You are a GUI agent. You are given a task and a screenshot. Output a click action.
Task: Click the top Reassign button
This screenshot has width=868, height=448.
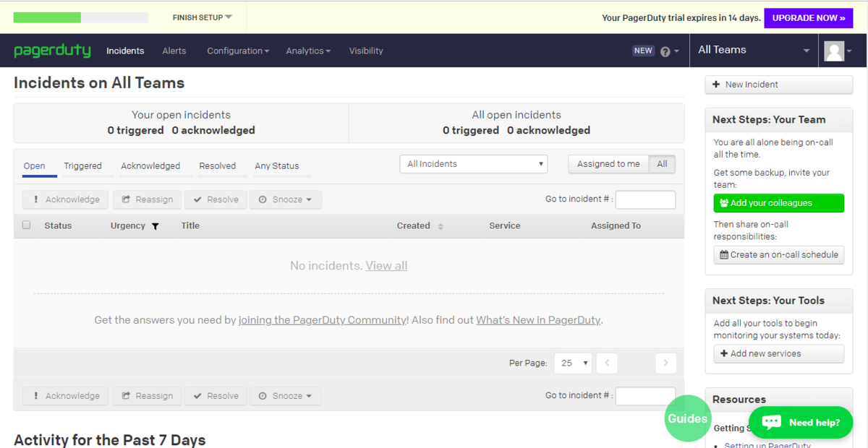point(147,199)
